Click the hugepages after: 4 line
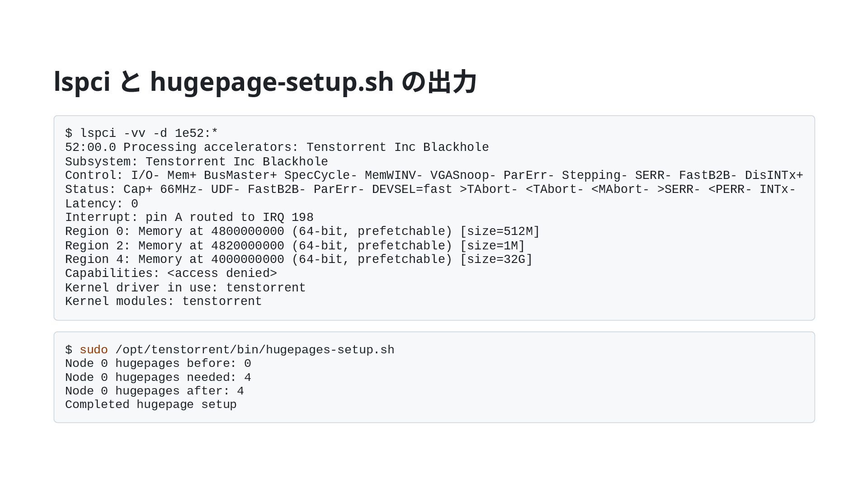This screenshot has height=488, width=868. 154,391
